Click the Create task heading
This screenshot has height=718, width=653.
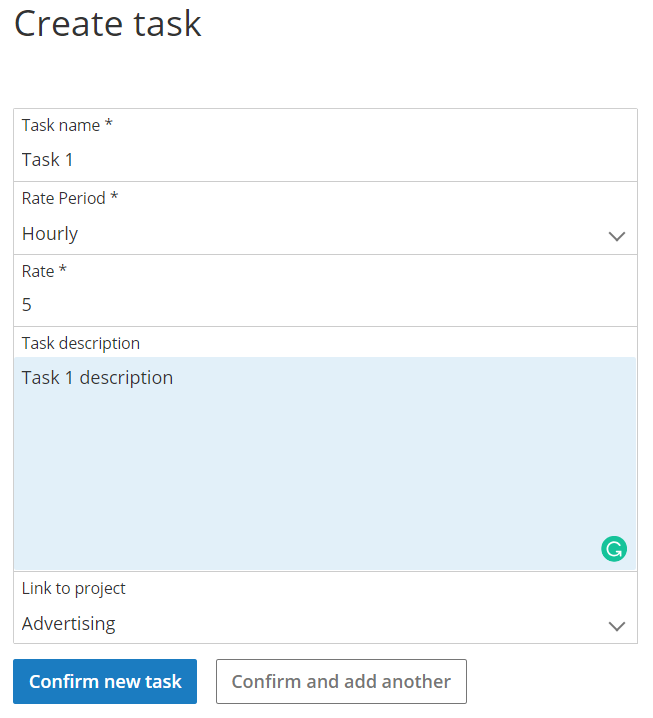point(108,23)
